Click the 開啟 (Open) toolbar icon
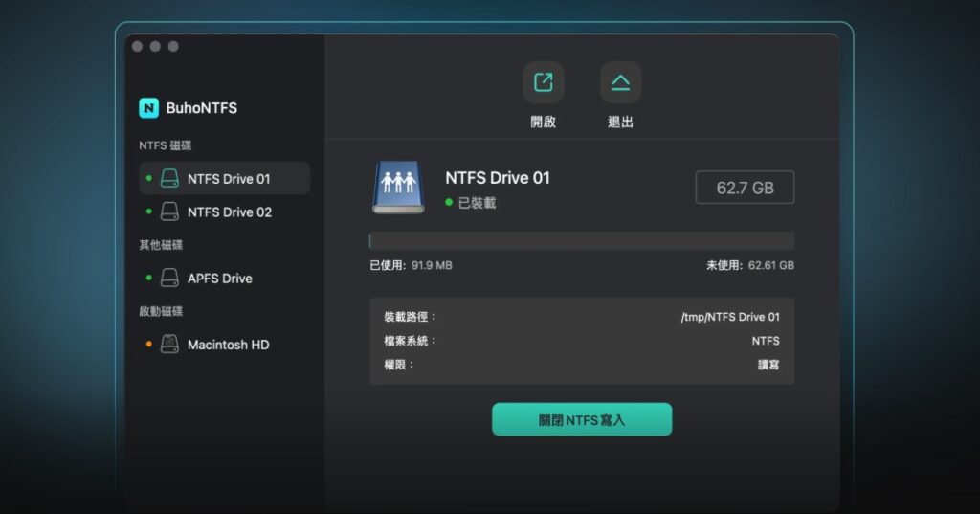980x514 pixels. tap(543, 83)
